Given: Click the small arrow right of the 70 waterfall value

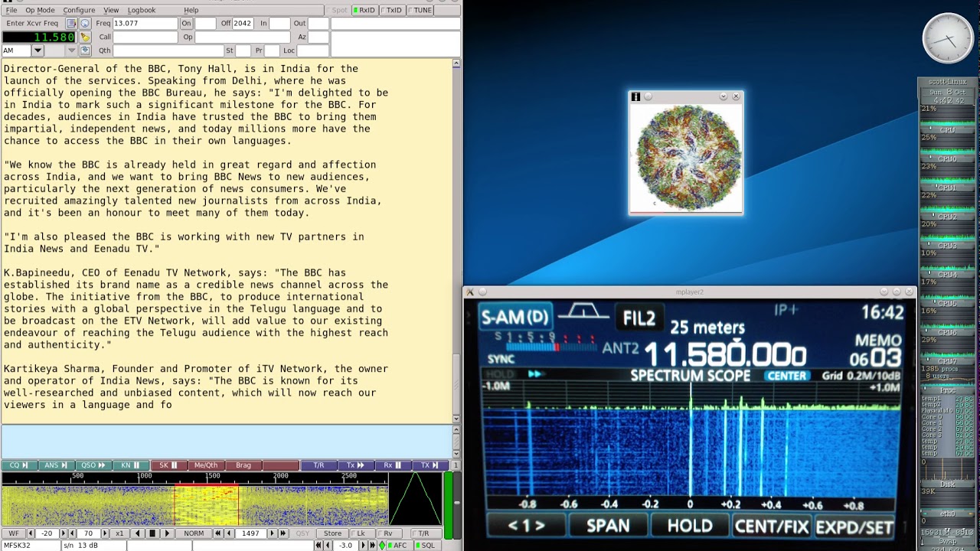Looking at the screenshot, I should [x=104, y=533].
